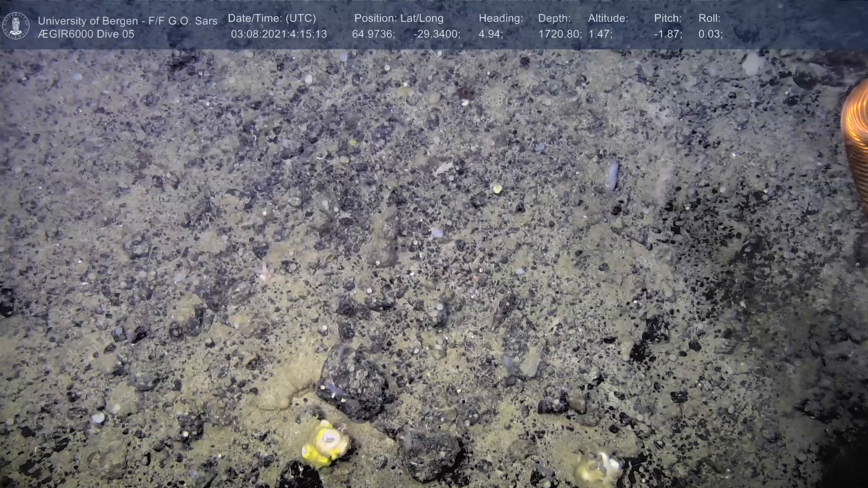Click the longitude value -29.3400

pyautogui.click(x=436, y=34)
